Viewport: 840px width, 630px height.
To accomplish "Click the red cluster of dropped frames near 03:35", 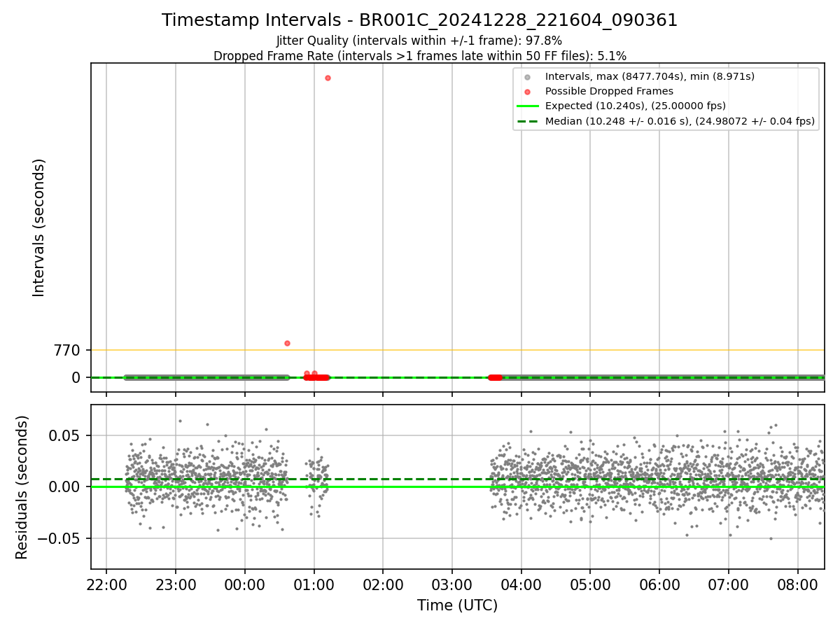I will point(495,377).
